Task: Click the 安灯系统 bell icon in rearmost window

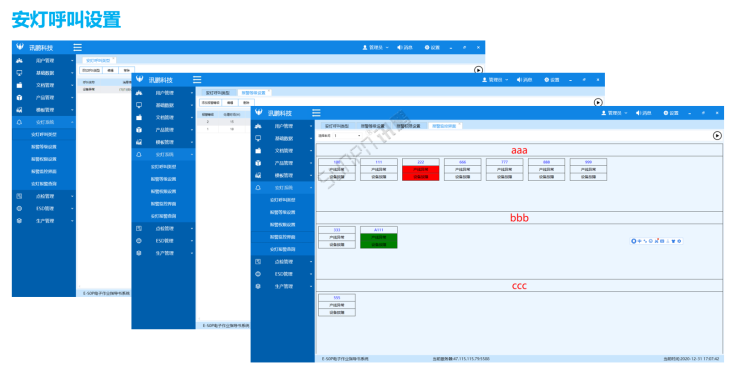Action: 19,122
